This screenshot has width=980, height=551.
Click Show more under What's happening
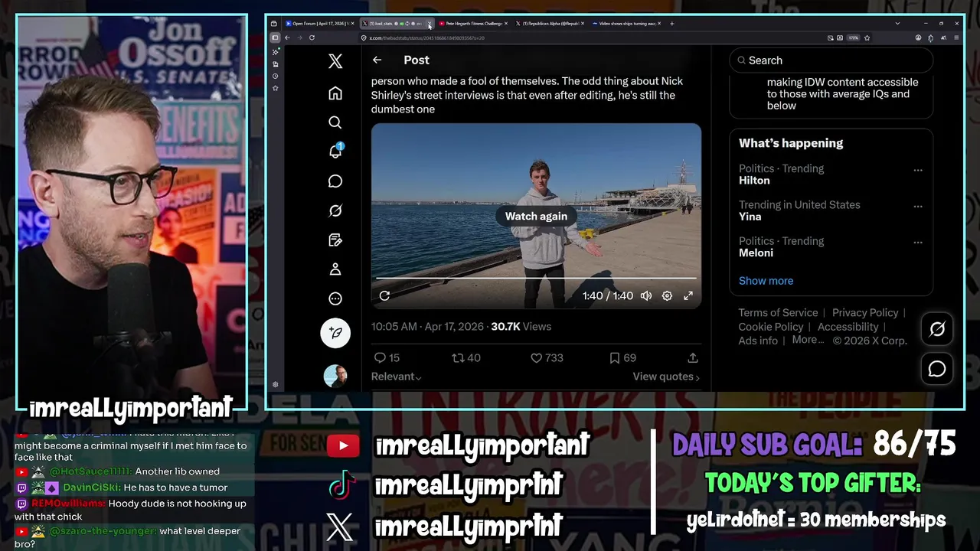tap(766, 281)
